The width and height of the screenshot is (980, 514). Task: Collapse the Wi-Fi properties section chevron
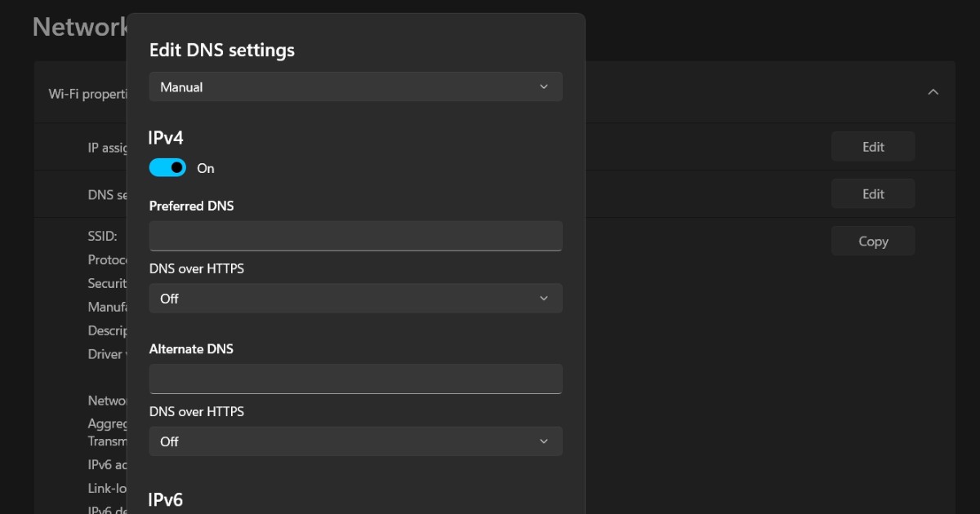coord(933,92)
